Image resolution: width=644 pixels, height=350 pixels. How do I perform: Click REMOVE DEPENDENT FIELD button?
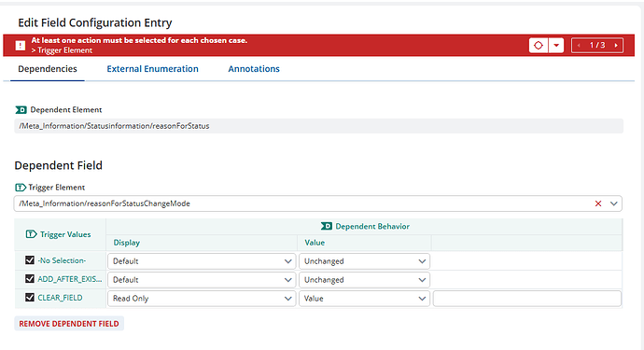click(69, 324)
